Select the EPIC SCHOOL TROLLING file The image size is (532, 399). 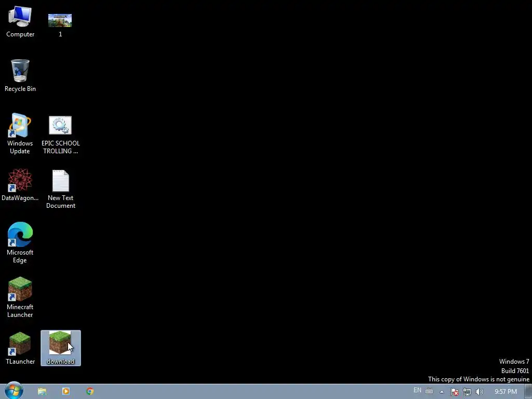(x=60, y=135)
